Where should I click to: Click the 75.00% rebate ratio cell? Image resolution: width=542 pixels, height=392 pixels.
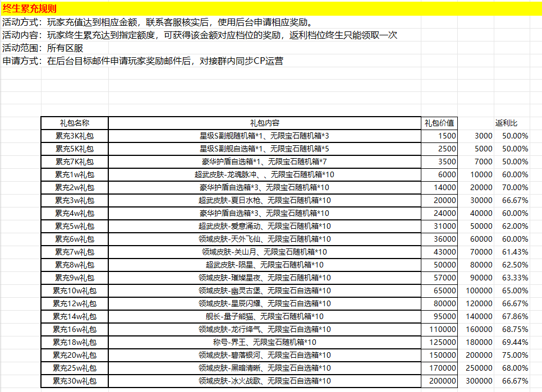coord(515,355)
